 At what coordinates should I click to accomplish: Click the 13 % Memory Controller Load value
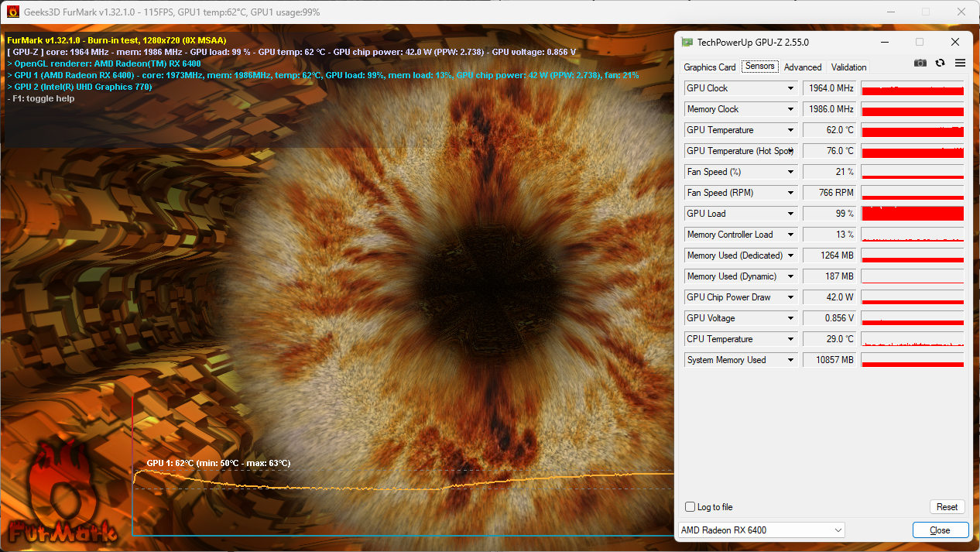[x=830, y=235]
